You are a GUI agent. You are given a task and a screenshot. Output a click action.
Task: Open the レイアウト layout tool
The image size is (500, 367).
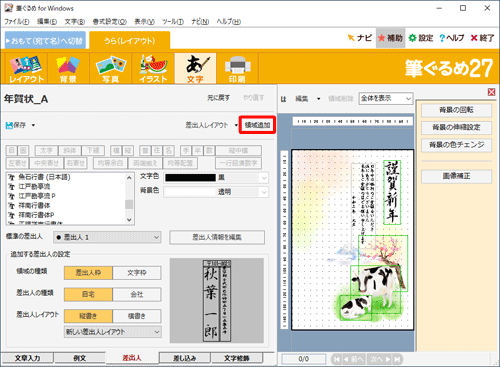tap(26, 69)
